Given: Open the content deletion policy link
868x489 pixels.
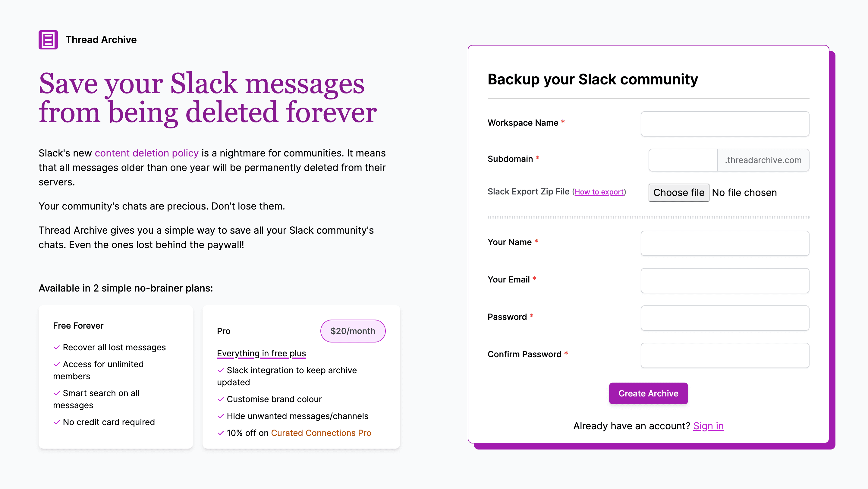Looking at the screenshot, I should (146, 153).
